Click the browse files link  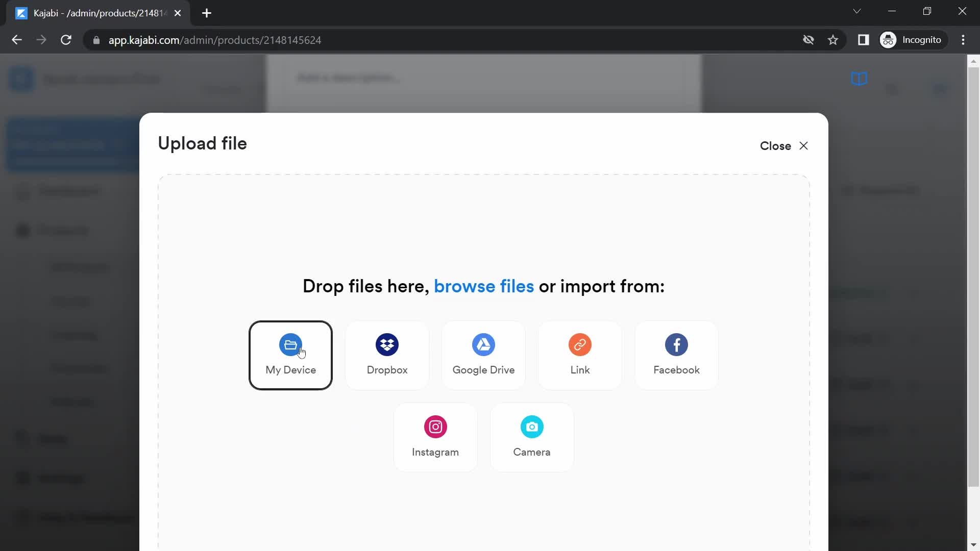click(x=483, y=286)
